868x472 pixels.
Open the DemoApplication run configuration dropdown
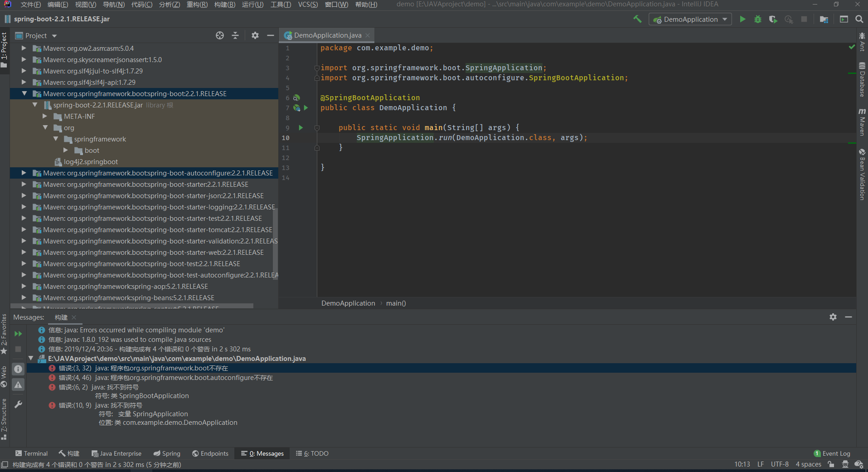tap(690, 19)
